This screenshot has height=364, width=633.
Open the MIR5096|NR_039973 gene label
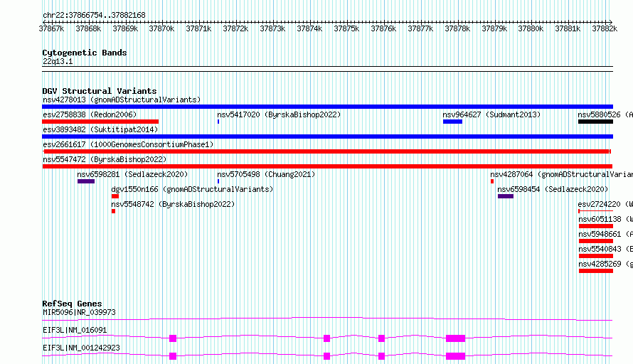point(79,312)
